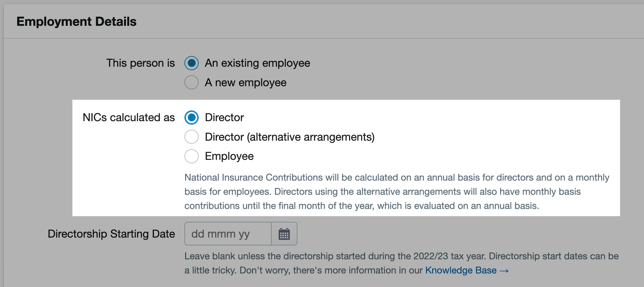Click the 'This person is' field label
Viewport: 644px width, 287px height.
pos(140,63)
